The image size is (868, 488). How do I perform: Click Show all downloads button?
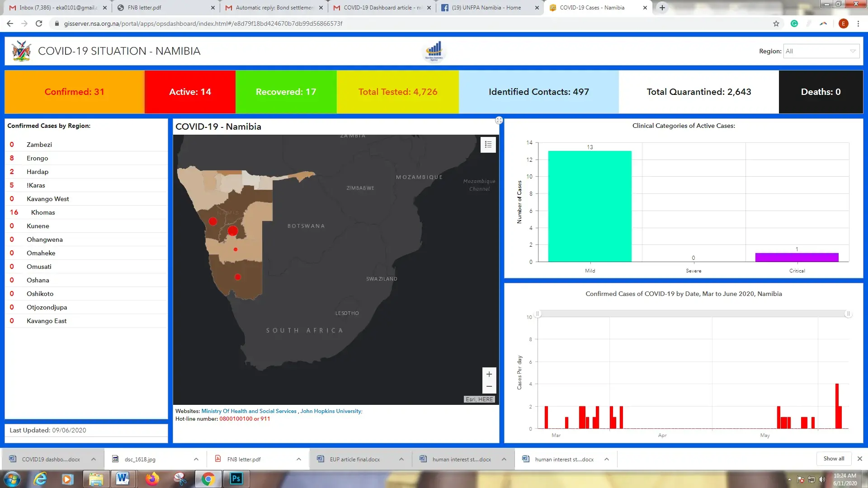[833, 459]
